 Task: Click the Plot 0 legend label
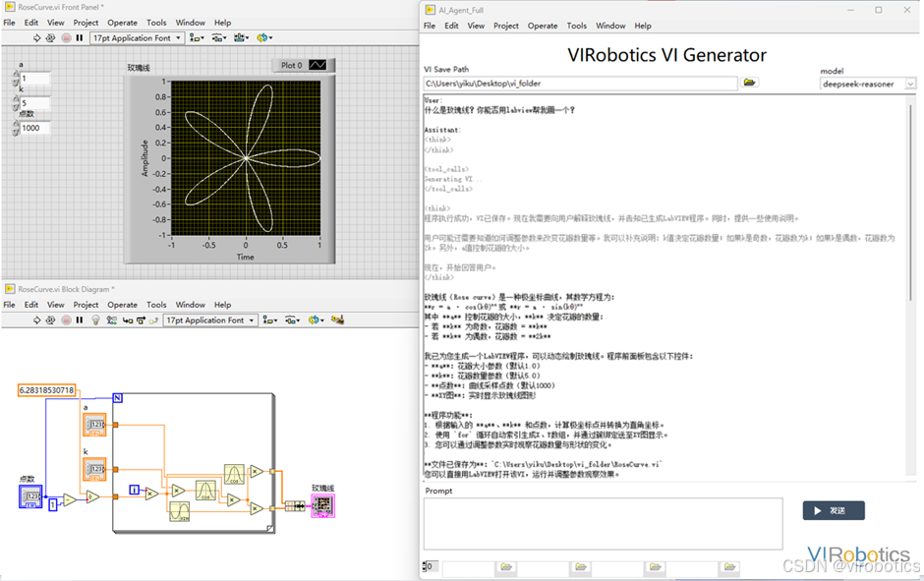tap(291, 66)
